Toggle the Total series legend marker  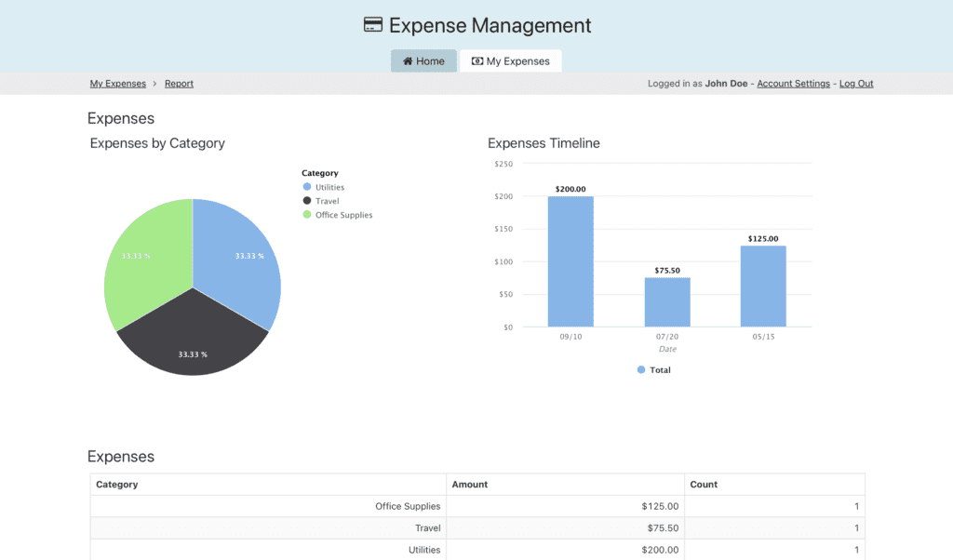(x=641, y=370)
